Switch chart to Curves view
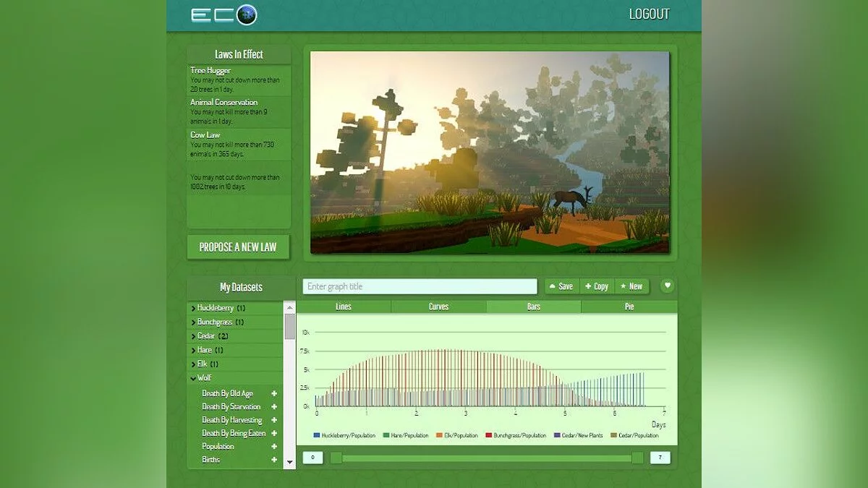The image size is (868, 488). point(438,307)
